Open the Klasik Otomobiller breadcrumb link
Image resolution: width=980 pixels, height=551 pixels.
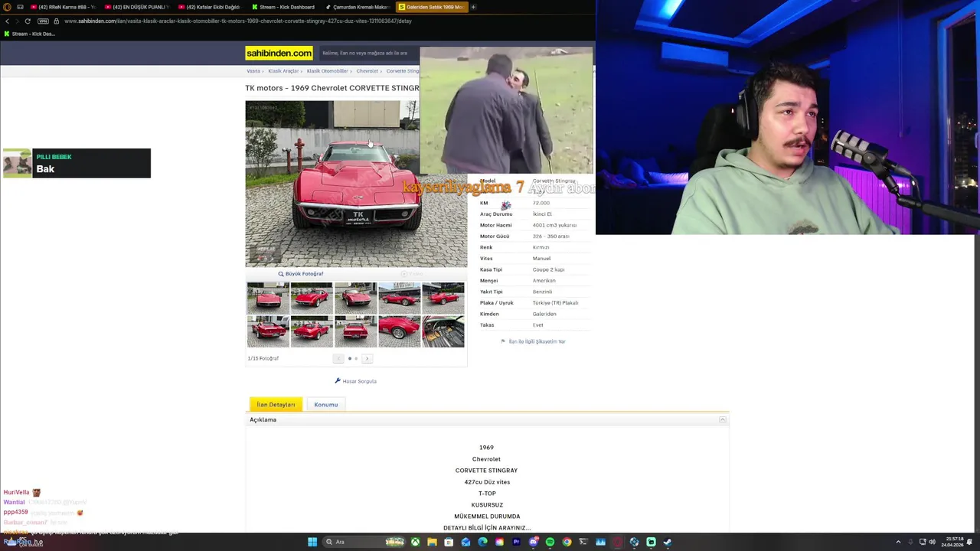[x=327, y=71]
